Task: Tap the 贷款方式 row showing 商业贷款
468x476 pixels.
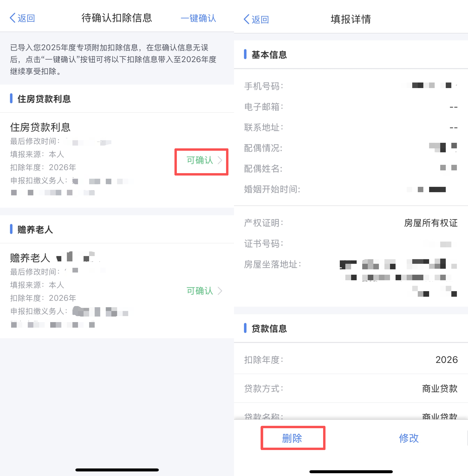Action: (351, 389)
